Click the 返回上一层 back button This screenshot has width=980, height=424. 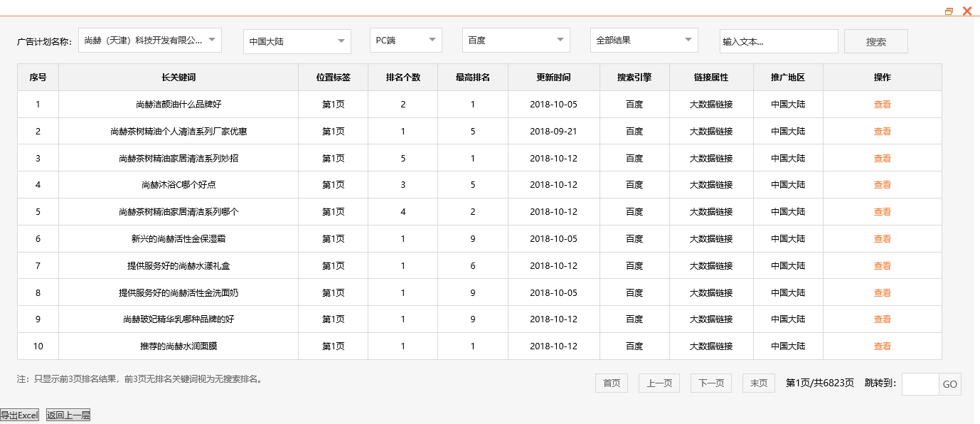click(68, 415)
